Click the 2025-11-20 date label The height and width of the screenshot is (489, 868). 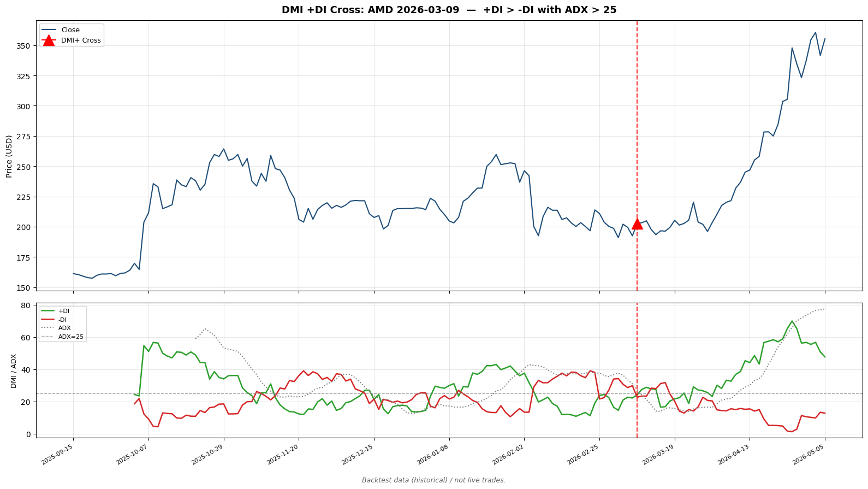tap(283, 454)
